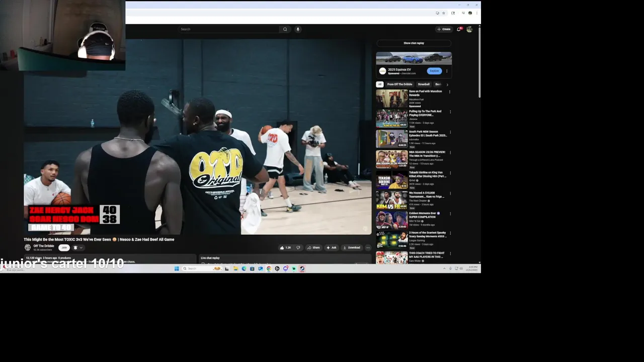Viewport: 644px width, 362px height.
Task: Click the YouTube search magnifier button
Action: (x=285, y=29)
